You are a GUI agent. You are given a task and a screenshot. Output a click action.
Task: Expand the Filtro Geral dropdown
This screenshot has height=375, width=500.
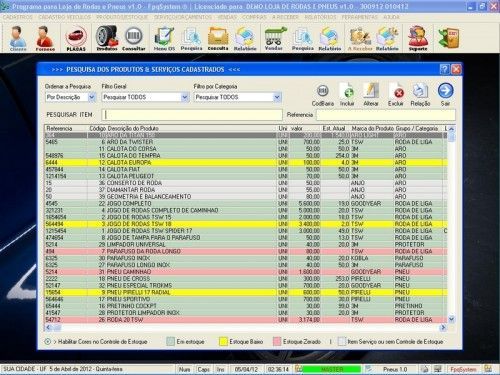pyautogui.click(x=185, y=97)
